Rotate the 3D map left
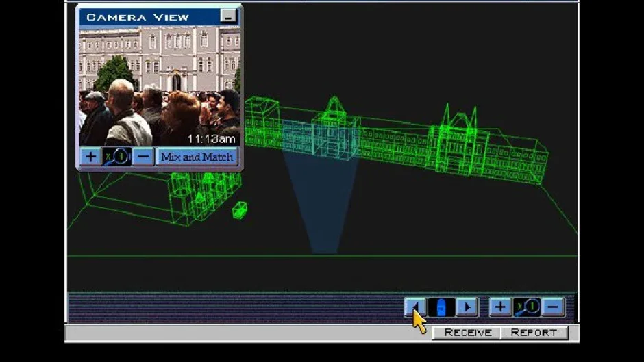The height and width of the screenshot is (362, 644). 415,307
